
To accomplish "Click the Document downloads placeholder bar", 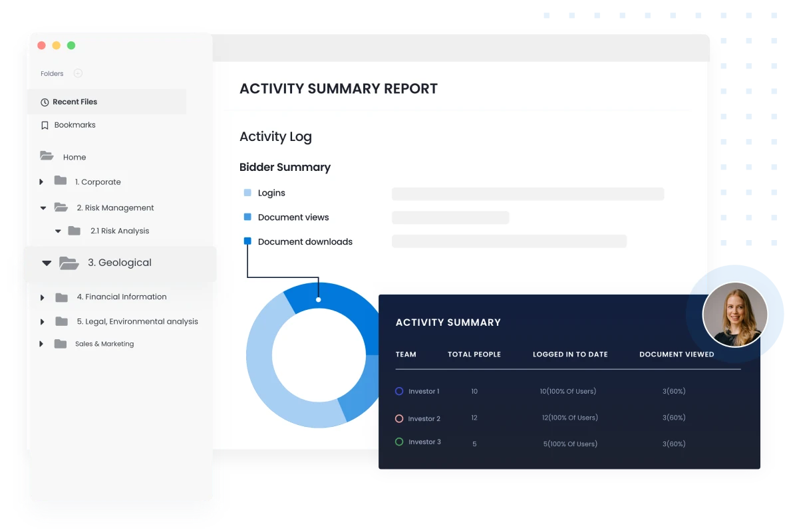I will [509, 241].
